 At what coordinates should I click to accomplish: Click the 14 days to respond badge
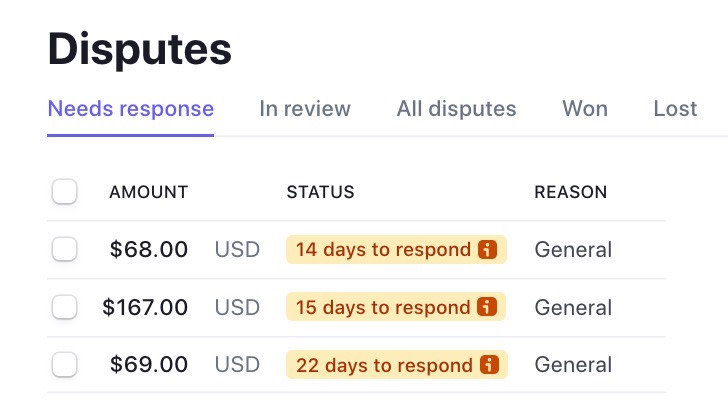[396, 250]
